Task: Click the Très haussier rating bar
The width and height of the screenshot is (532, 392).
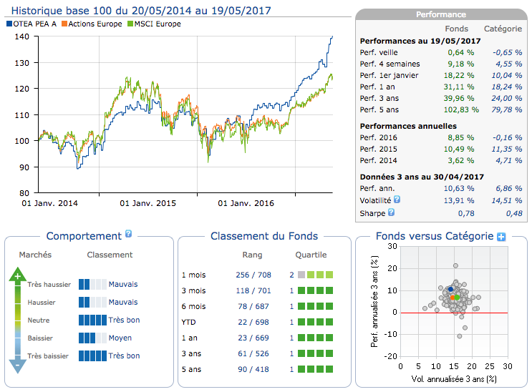Action: tap(92, 284)
